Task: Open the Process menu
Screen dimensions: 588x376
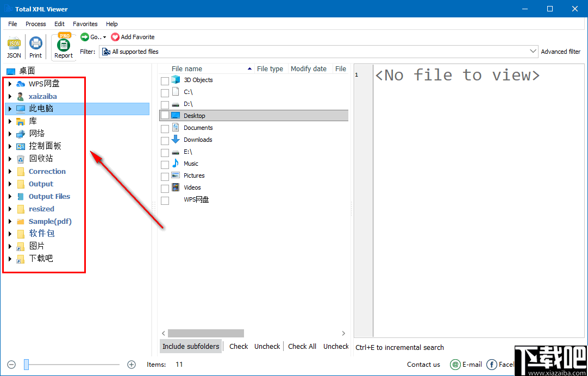Action: (x=35, y=24)
